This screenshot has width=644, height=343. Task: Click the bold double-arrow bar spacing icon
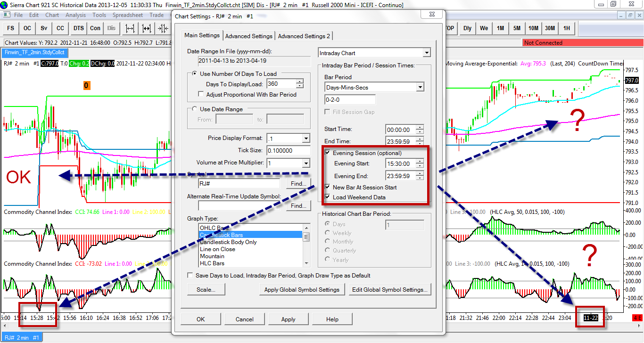[x=147, y=28]
